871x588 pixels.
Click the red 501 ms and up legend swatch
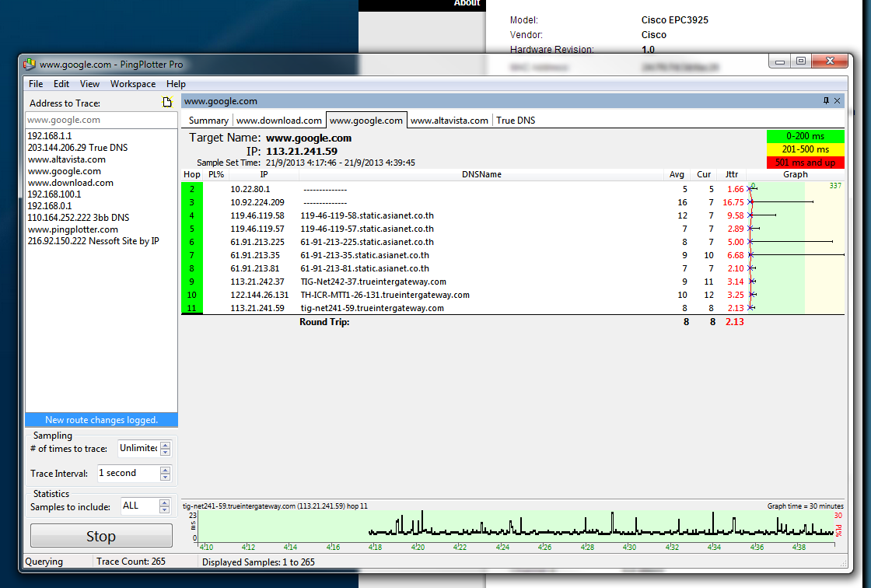click(805, 163)
